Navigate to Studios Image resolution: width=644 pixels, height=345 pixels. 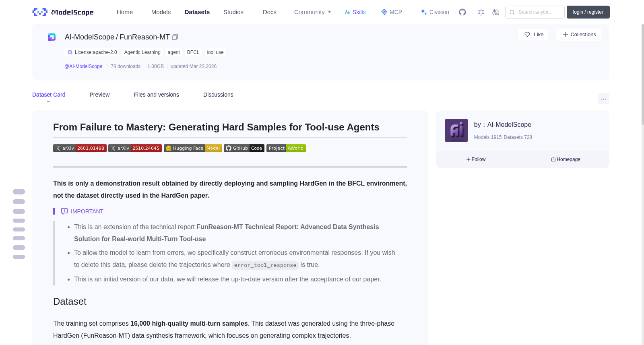tap(233, 12)
